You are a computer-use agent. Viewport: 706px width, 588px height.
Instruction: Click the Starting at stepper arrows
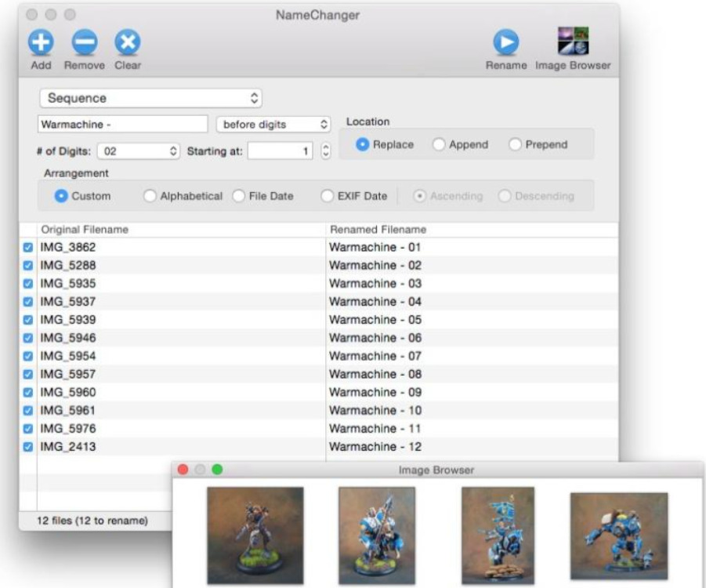(325, 151)
